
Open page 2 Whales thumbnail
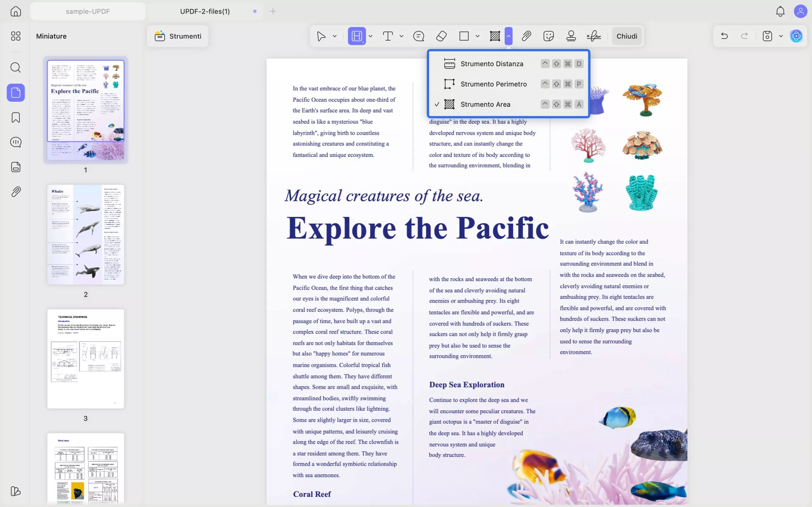pos(86,234)
